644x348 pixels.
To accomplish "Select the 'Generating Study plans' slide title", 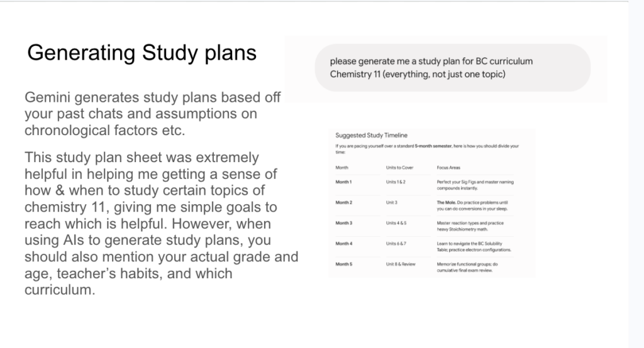I will [x=142, y=53].
